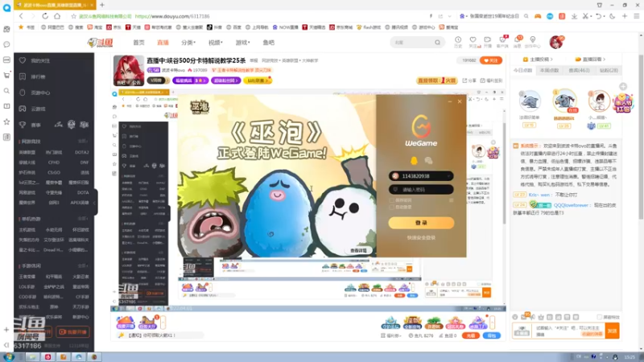The height and width of the screenshot is (362, 644).
Task: Click the 查看详情 view details button
Action: click(358, 250)
